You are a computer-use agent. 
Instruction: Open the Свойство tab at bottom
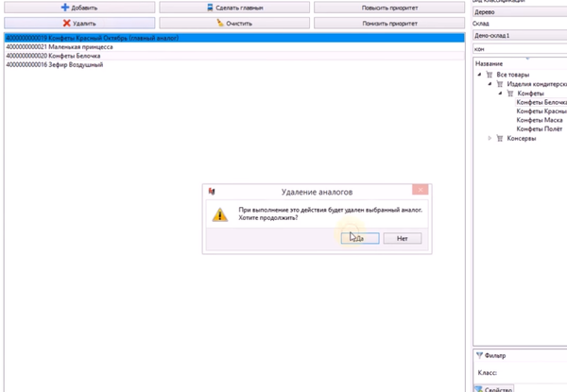click(493, 389)
